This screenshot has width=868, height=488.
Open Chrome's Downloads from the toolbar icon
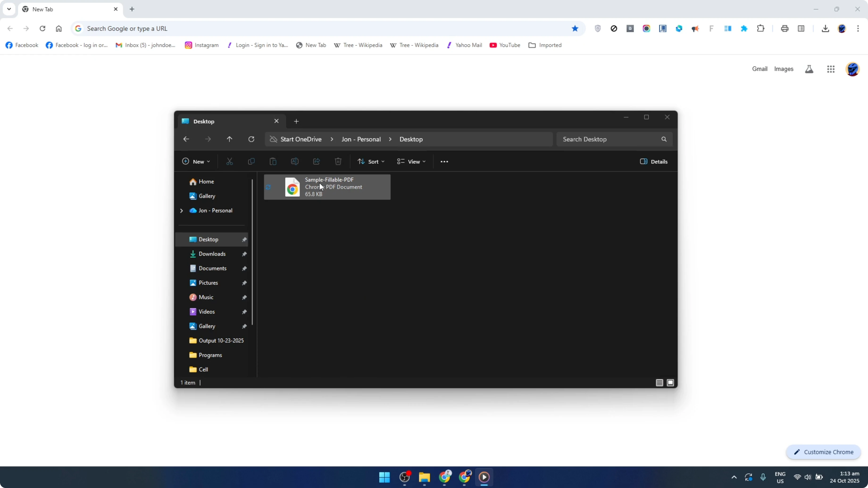(826, 28)
